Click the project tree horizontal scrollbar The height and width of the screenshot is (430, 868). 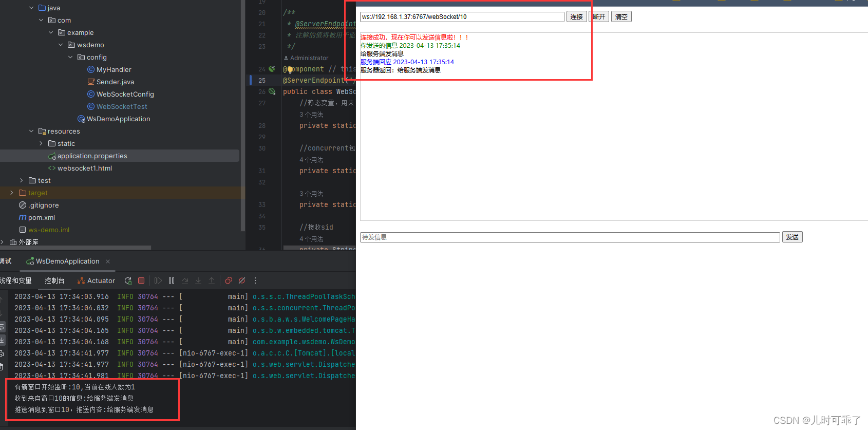click(x=76, y=248)
